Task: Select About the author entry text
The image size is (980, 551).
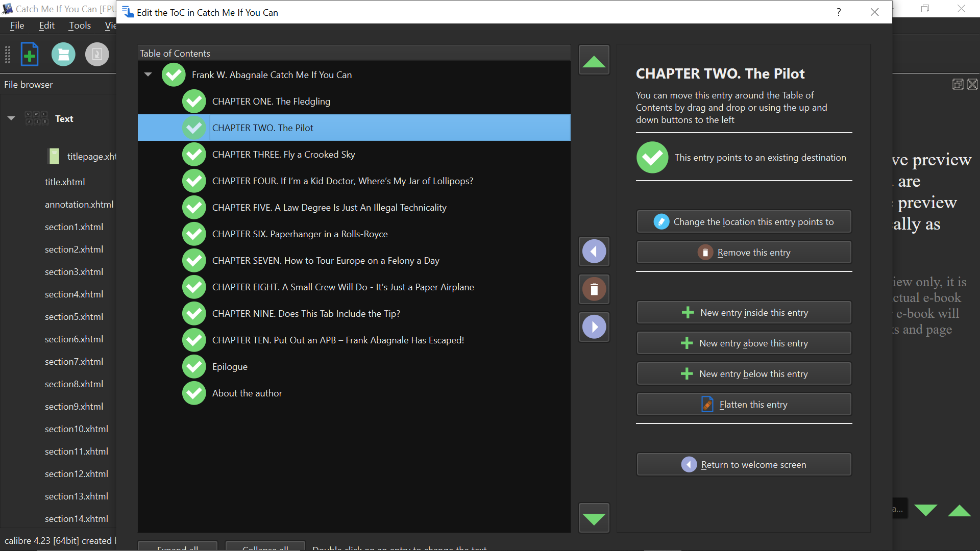Action: 247,393
